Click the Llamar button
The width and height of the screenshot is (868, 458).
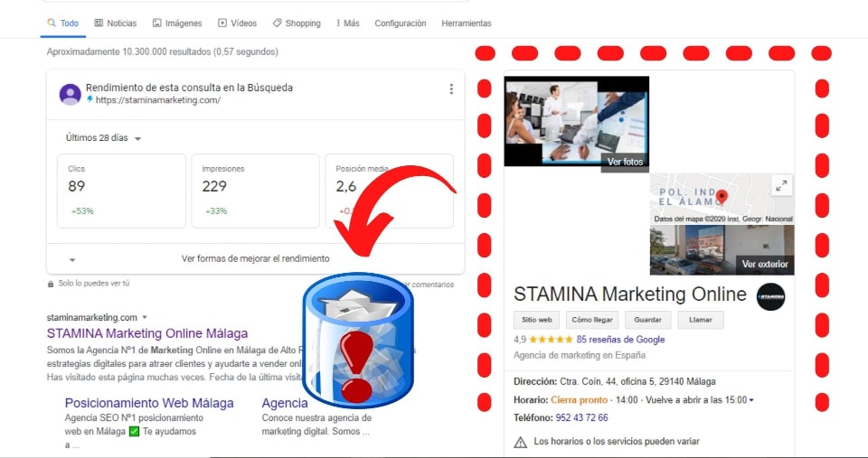tap(700, 320)
